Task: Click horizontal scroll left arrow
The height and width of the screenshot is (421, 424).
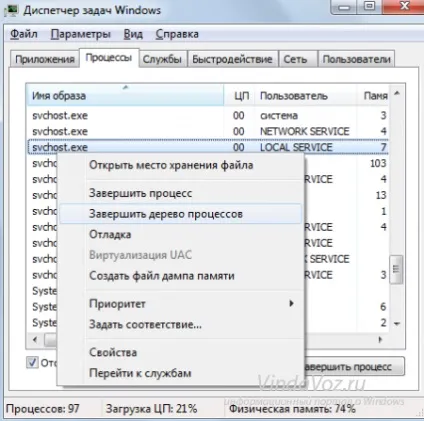Action: (x=35, y=340)
